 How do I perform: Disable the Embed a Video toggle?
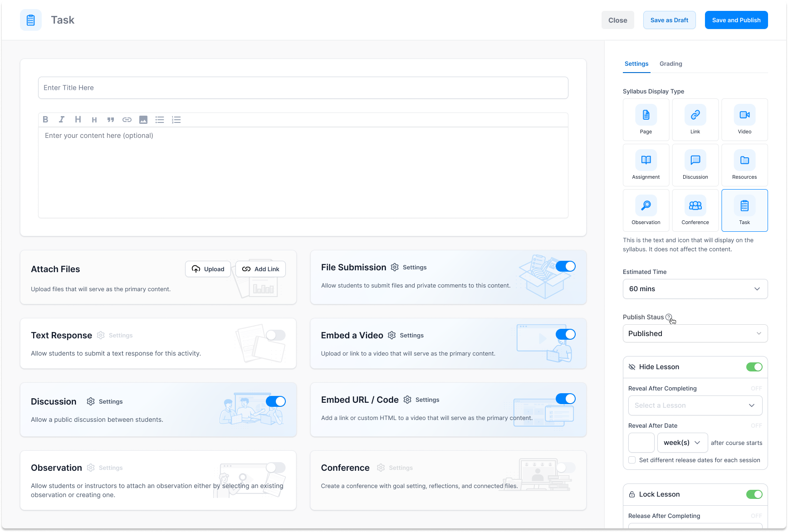click(x=566, y=335)
